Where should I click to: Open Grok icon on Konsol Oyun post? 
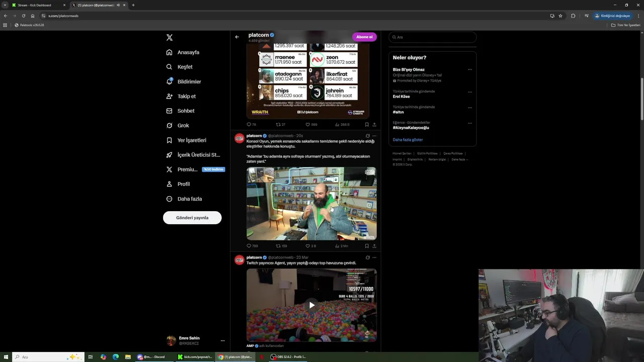[x=367, y=136]
